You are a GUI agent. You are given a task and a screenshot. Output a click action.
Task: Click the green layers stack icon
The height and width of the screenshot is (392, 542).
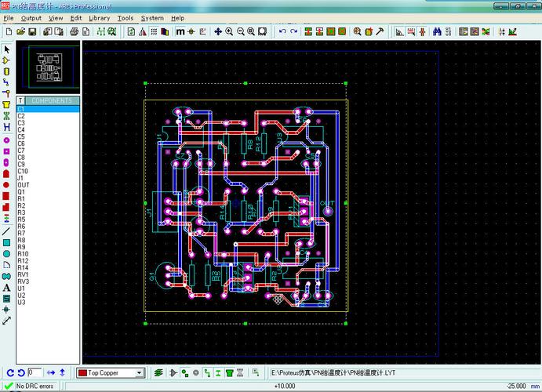pyautogui.click(x=158, y=372)
